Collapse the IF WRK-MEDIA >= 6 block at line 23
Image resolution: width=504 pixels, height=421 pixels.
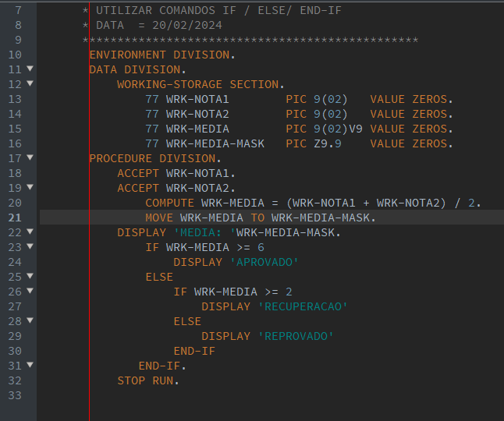(30, 246)
